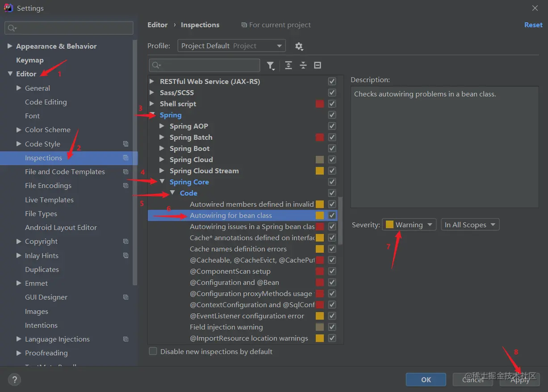Collapse the Code inspections group

tap(172, 193)
